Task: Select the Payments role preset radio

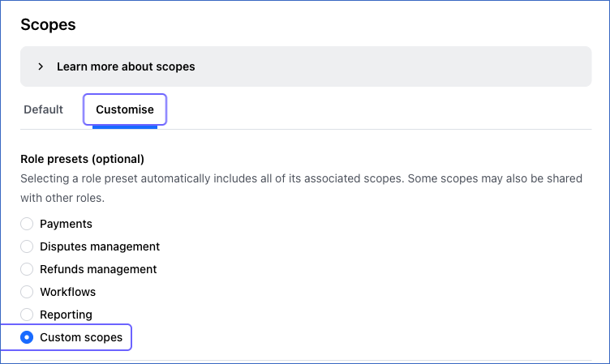Action: pyautogui.click(x=27, y=224)
